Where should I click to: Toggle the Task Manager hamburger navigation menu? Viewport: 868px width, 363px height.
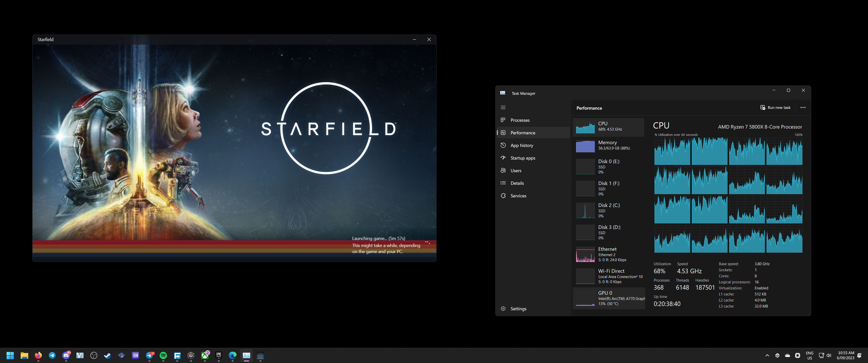coord(503,107)
